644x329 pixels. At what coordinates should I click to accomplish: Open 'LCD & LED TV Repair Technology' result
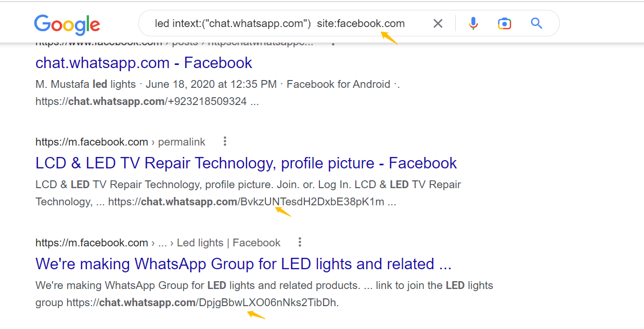pyautogui.click(x=246, y=163)
